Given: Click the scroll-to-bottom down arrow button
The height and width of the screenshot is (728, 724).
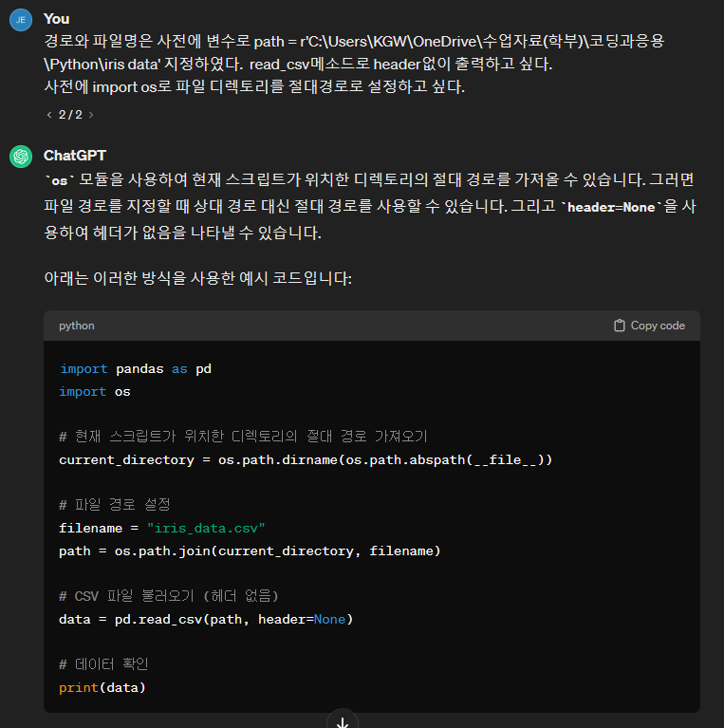Looking at the screenshot, I should click(x=343, y=720).
